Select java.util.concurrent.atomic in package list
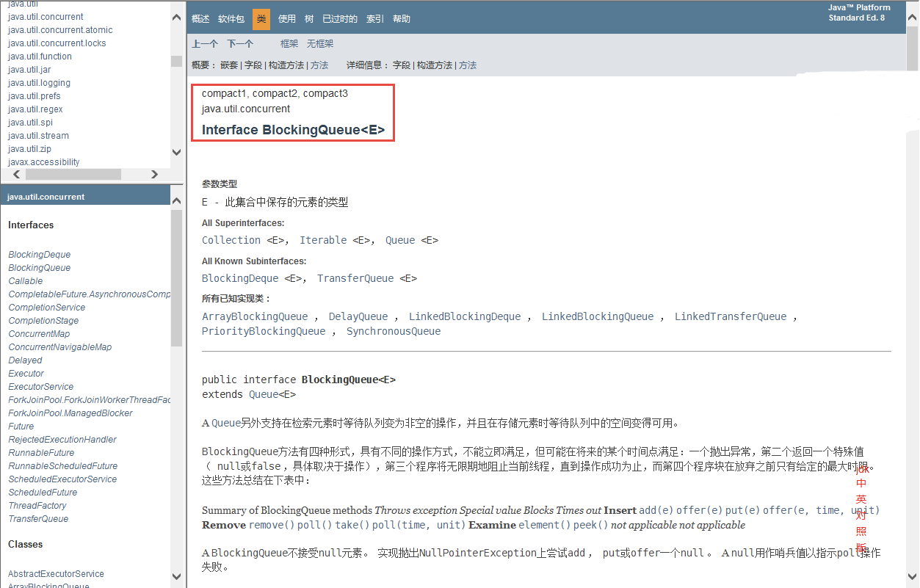This screenshot has width=920, height=588. pos(60,30)
